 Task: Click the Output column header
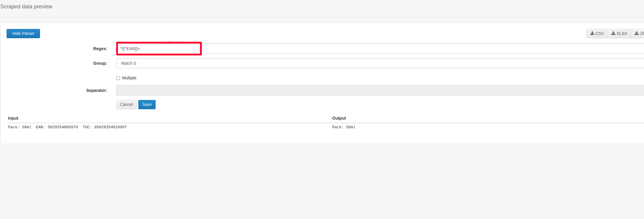coord(339,118)
